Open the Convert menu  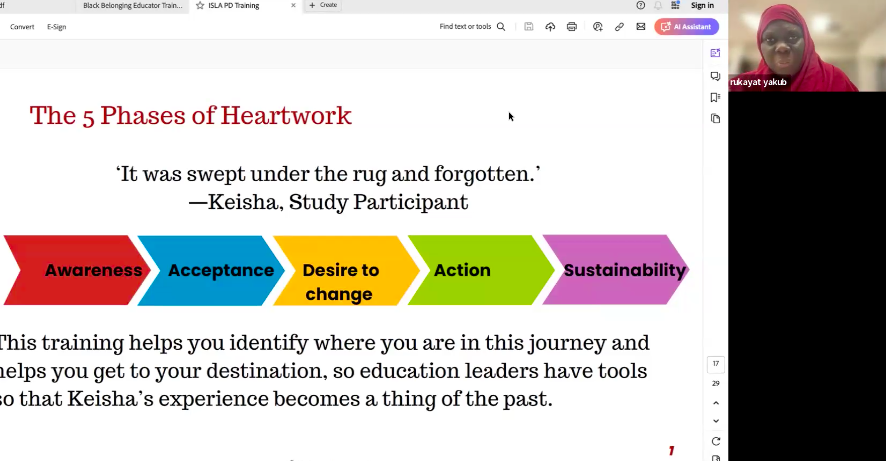(x=22, y=27)
